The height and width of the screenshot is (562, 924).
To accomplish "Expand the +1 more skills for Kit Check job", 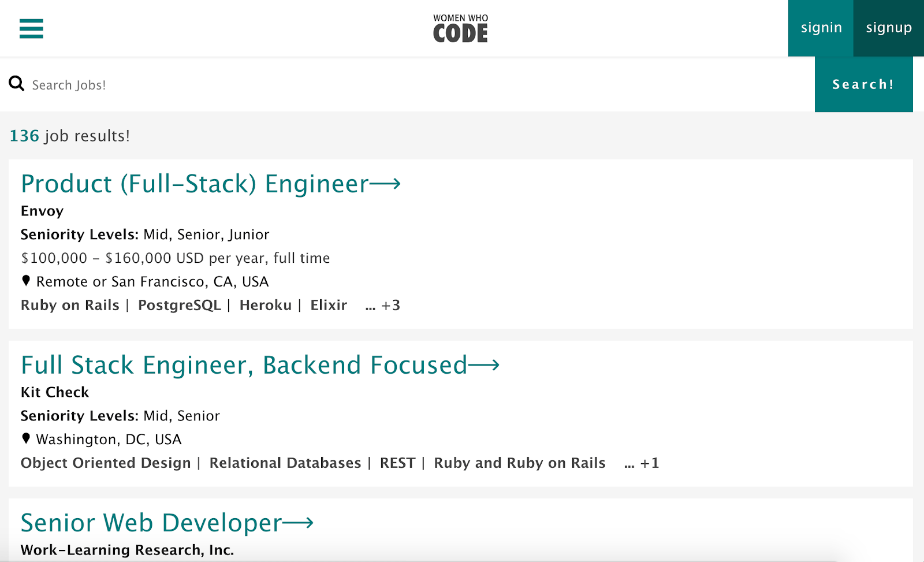I will [x=642, y=463].
